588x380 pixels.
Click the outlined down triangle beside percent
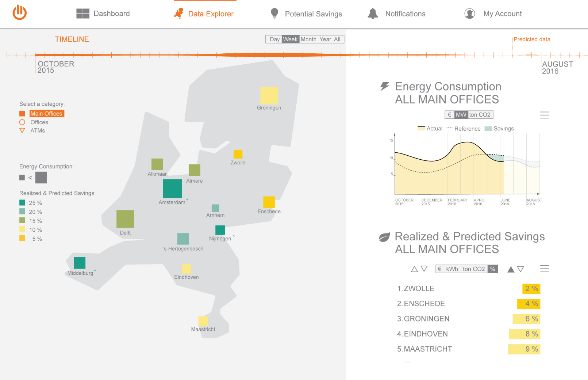[x=521, y=269]
